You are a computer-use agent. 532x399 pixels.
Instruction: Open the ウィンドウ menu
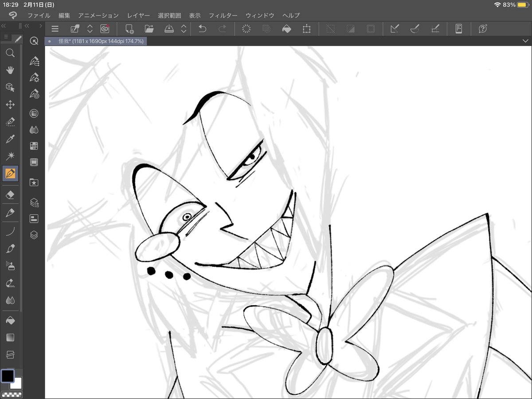pyautogui.click(x=260, y=15)
